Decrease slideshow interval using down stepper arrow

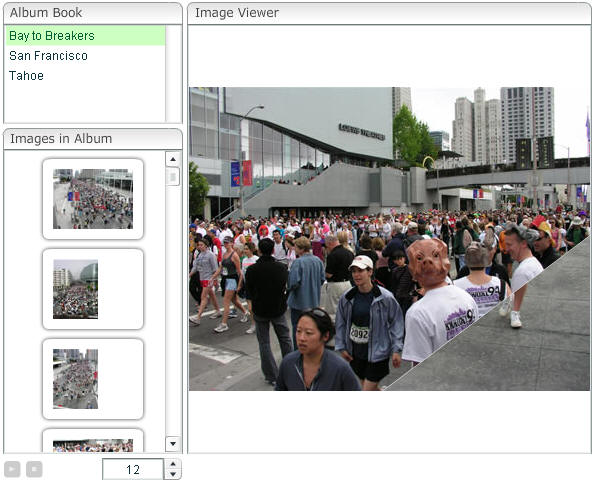point(173,474)
